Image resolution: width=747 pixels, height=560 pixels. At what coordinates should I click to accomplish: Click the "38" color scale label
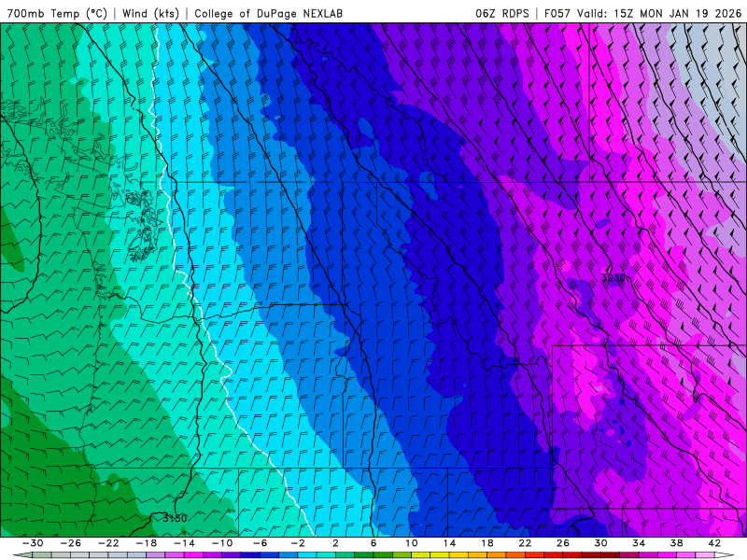click(x=676, y=543)
